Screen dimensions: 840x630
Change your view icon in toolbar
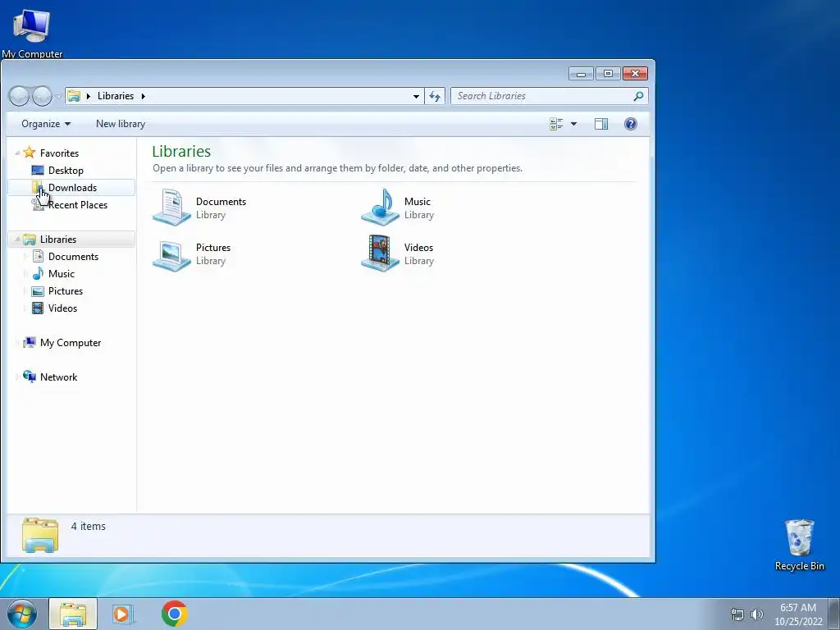click(x=556, y=125)
